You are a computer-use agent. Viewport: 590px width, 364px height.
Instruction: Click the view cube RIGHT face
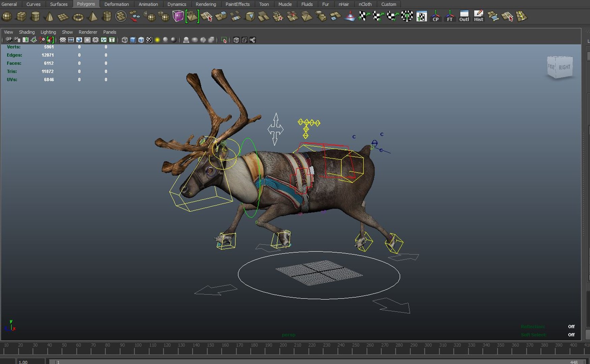(564, 67)
